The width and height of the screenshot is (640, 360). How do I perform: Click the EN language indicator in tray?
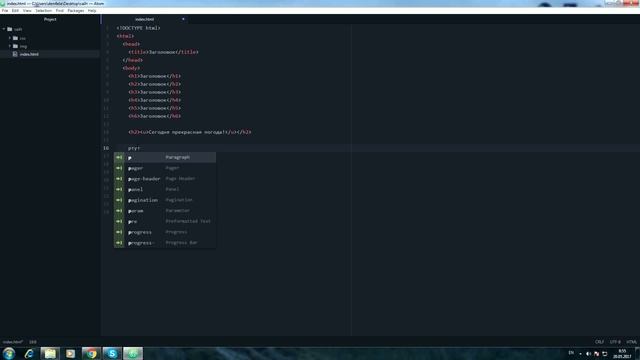(x=571, y=353)
